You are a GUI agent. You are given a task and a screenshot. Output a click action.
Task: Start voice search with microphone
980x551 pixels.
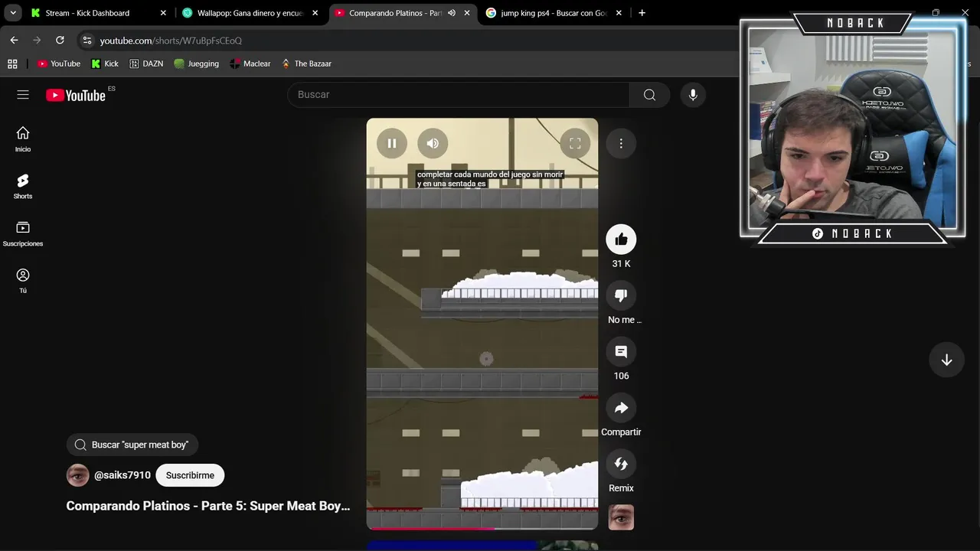tap(693, 95)
